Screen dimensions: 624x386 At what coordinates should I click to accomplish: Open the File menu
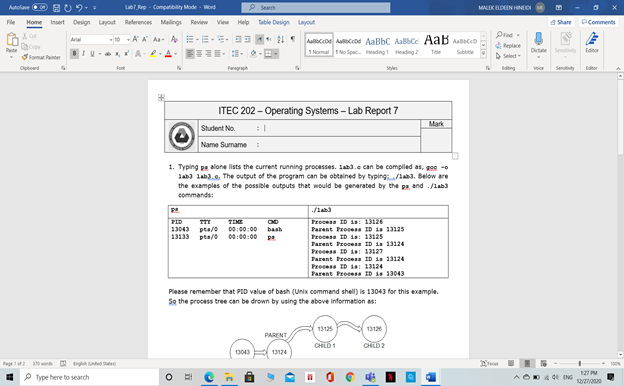(11, 22)
